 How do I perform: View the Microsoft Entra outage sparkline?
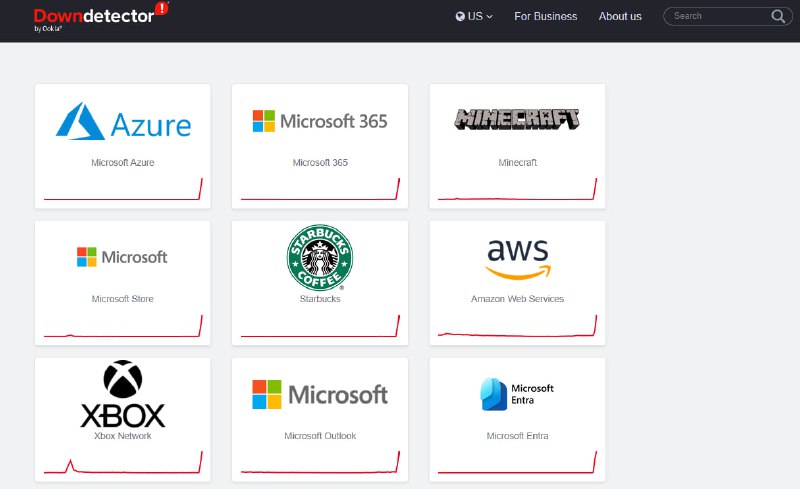(517, 462)
